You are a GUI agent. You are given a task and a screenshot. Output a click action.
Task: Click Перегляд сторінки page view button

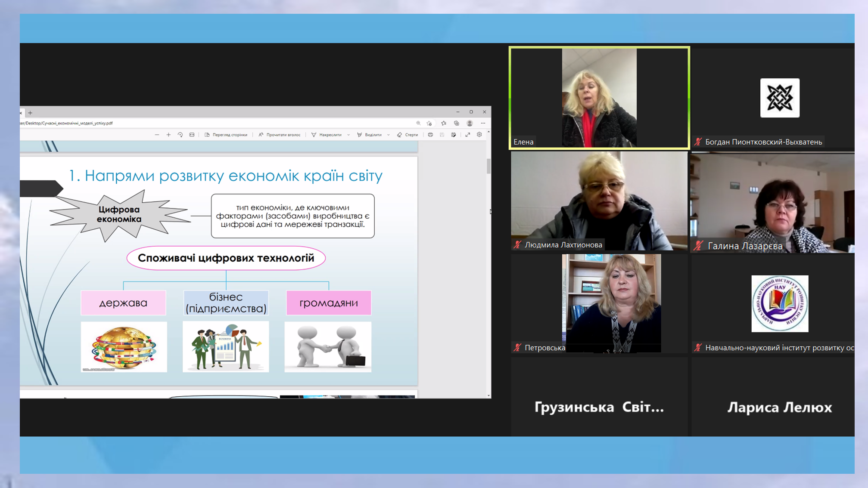pos(226,135)
